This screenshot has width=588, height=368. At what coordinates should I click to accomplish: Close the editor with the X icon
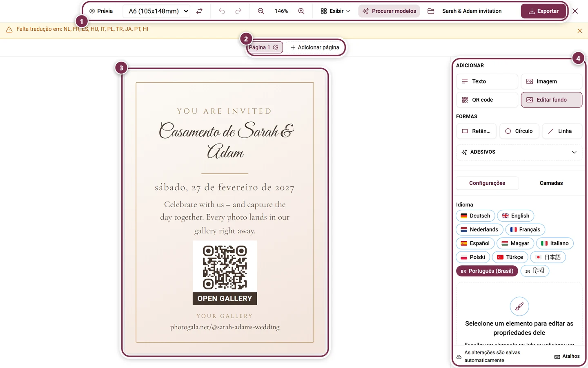click(575, 11)
